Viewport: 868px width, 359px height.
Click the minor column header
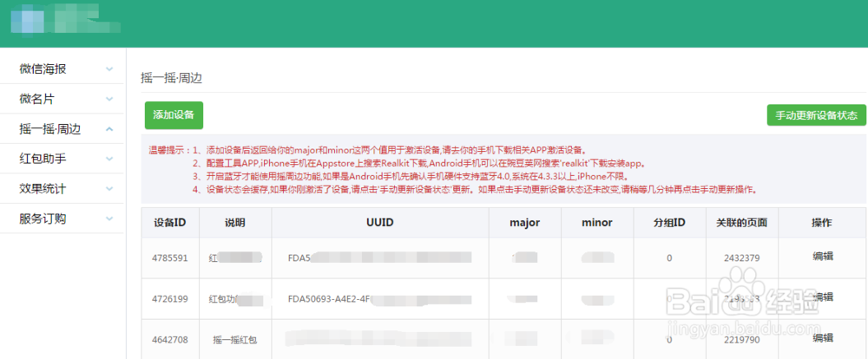tap(597, 223)
